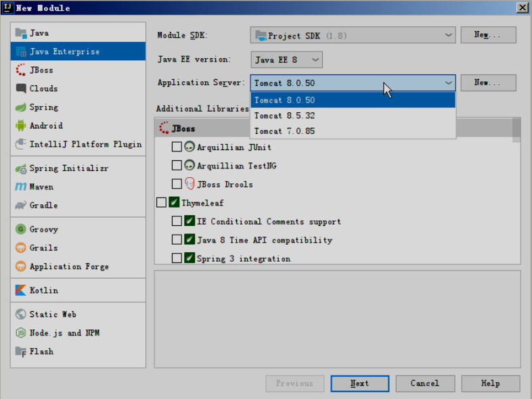This screenshot has width=532, height=399.
Task: Click the Arquillian JUnit library icon
Action: click(x=190, y=147)
